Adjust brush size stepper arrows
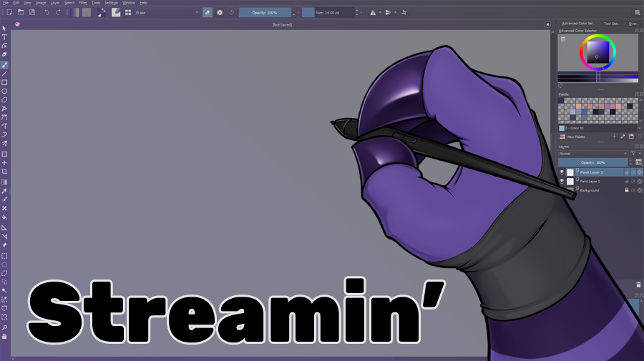Viewport: 644px width, 361px height. [357, 13]
